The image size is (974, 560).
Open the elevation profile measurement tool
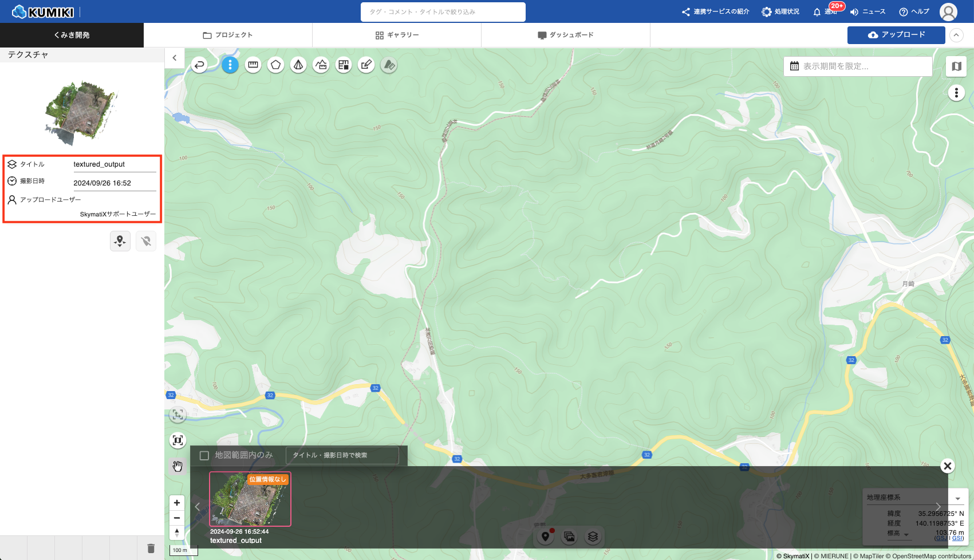coord(321,65)
